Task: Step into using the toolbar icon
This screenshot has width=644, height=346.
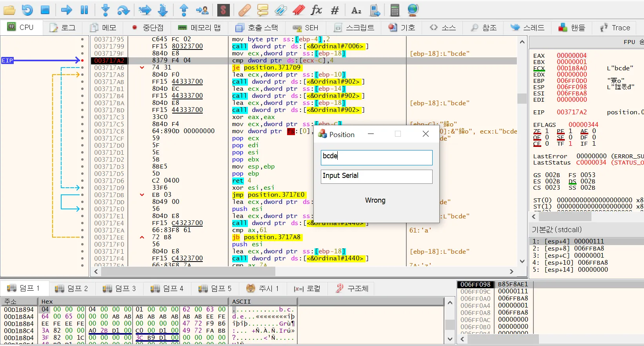Action: click(x=105, y=10)
